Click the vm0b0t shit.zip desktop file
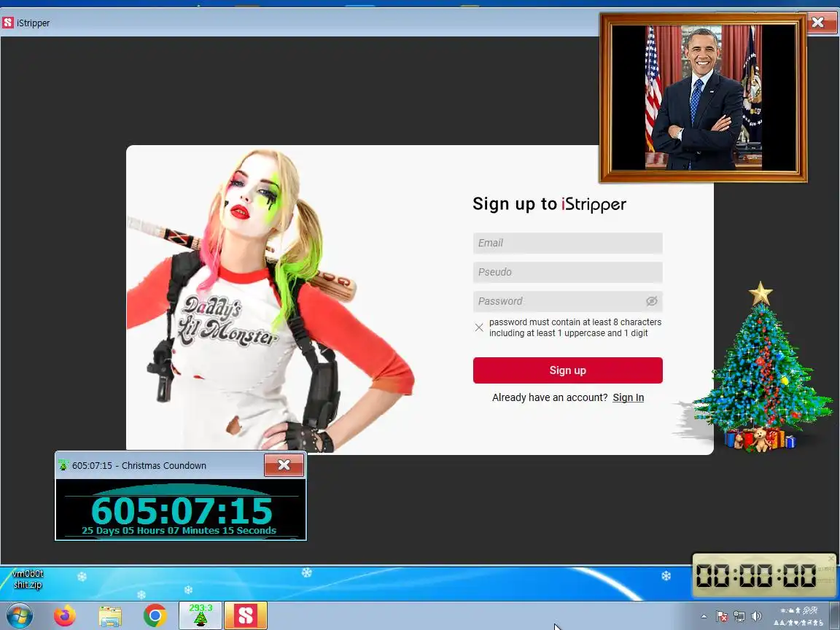840x630 pixels. pos(28,579)
